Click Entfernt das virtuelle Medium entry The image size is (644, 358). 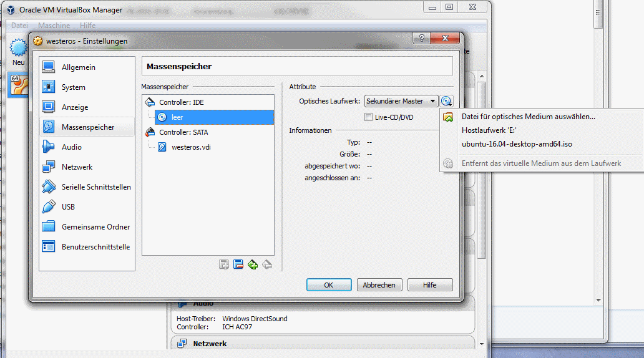[541, 163]
